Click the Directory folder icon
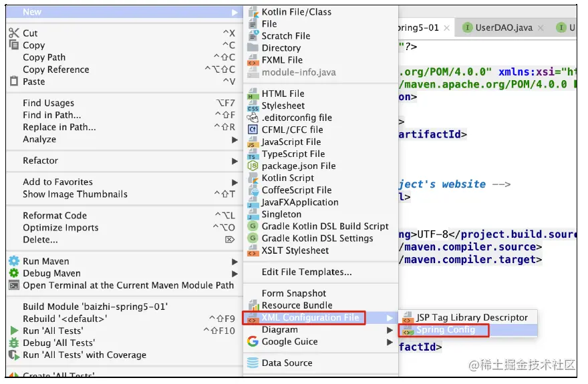 click(x=253, y=47)
